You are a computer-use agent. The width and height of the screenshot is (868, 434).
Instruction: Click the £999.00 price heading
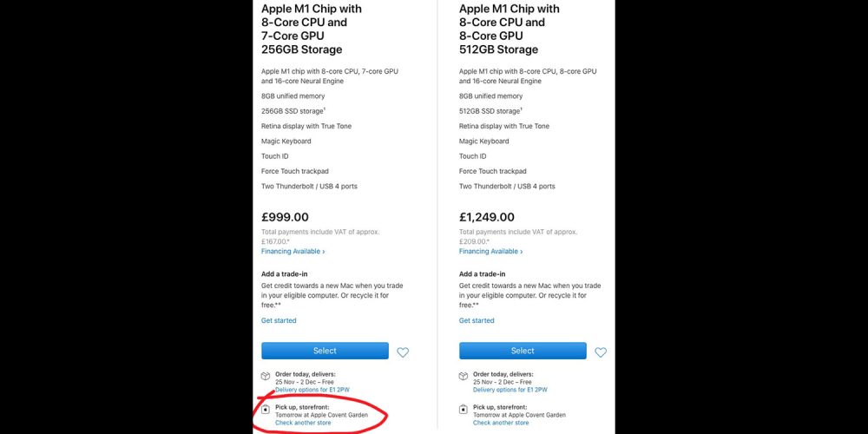[x=285, y=217]
